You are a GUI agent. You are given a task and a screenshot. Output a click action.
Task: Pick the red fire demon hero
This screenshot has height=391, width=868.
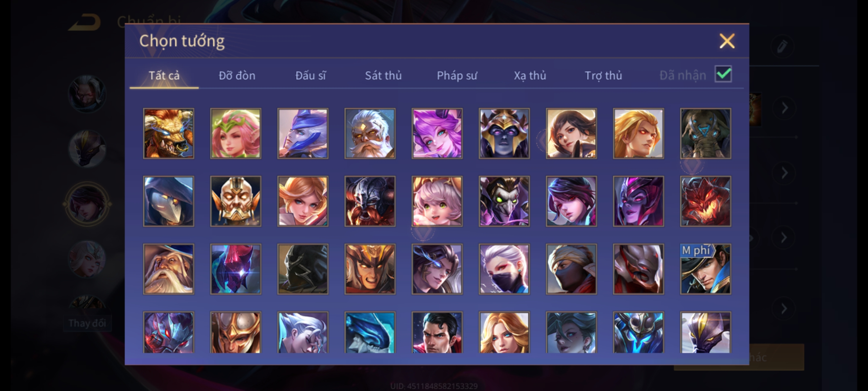coord(705,201)
